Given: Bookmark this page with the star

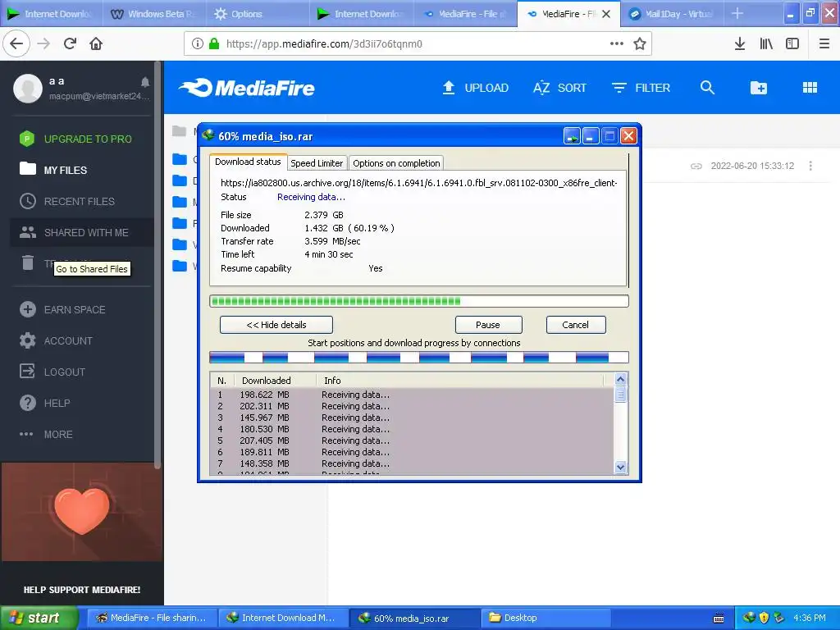Looking at the screenshot, I should pyautogui.click(x=640, y=43).
